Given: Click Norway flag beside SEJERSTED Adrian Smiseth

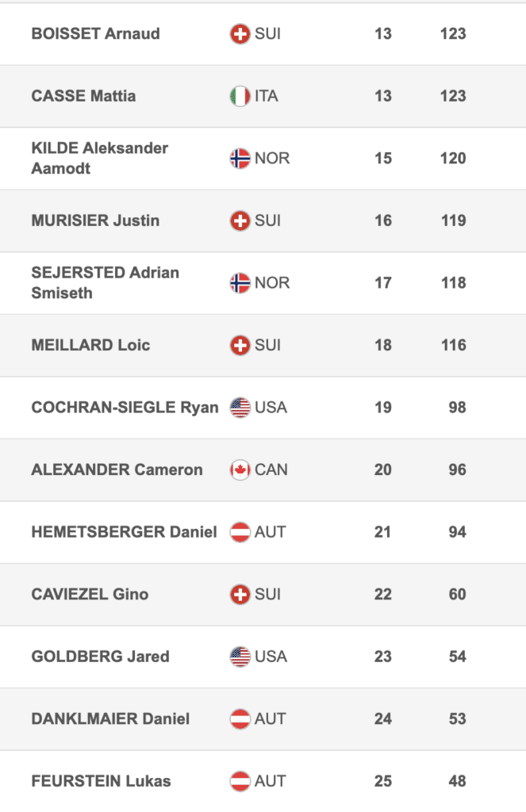Looking at the screenshot, I should click(240, 283).
